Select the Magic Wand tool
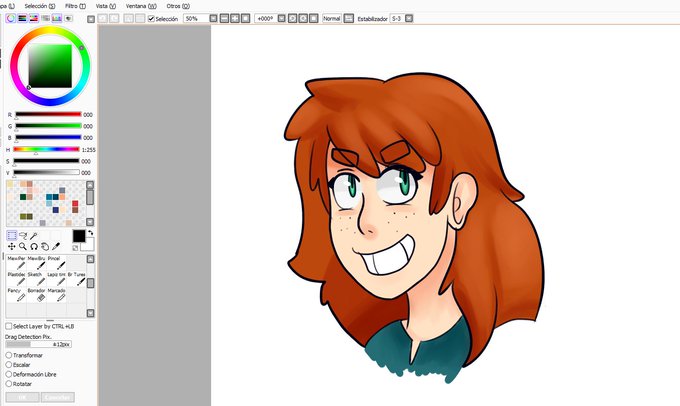The height and width of the screenshot is (406, 680). point(34,235)
